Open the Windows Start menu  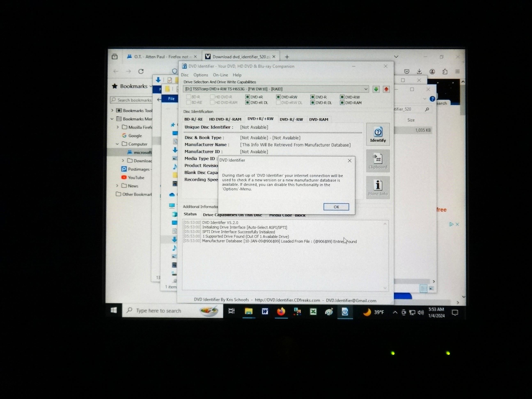[x=114, y=311]
